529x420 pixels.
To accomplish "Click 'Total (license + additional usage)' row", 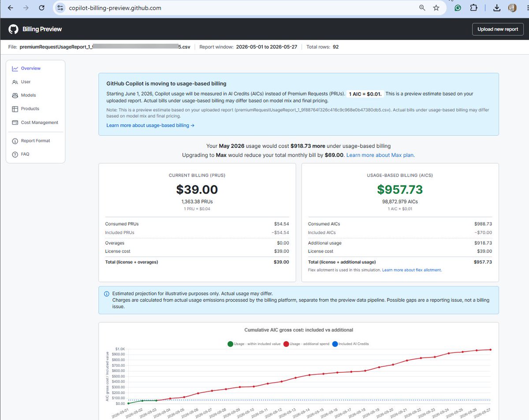I will click(x=400, y=262).
